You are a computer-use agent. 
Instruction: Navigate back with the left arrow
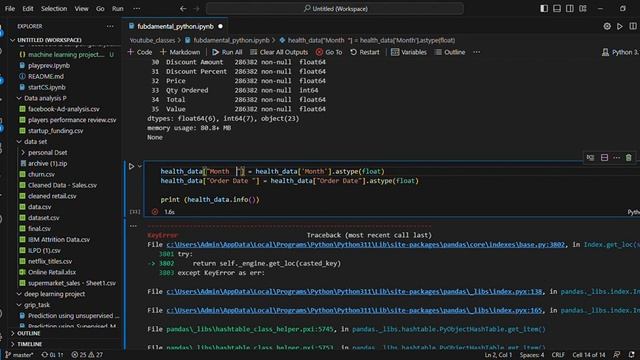(x=183, y=9)
